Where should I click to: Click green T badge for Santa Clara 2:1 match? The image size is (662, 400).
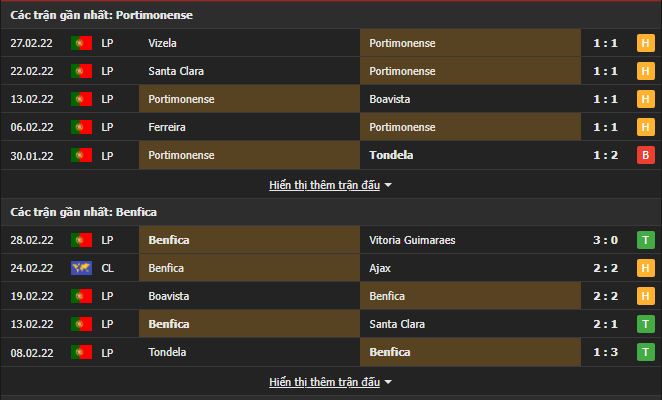(x=645, y=324)
